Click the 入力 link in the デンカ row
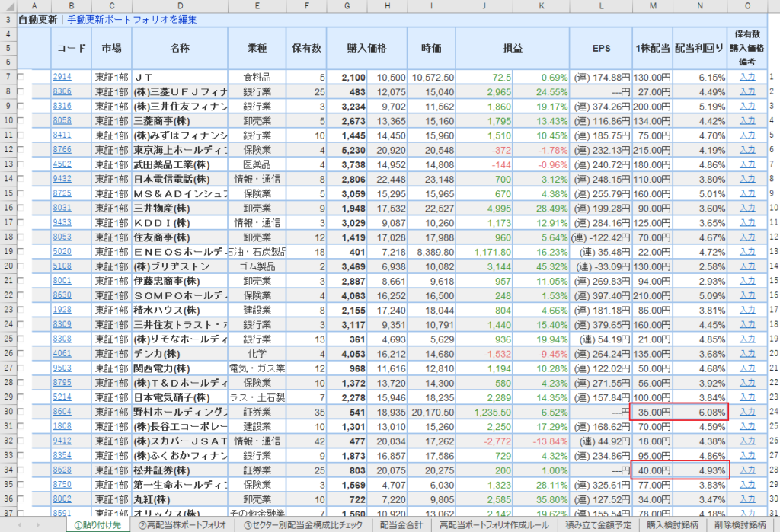This screenshot has height=532, width=780. (747, 353)
